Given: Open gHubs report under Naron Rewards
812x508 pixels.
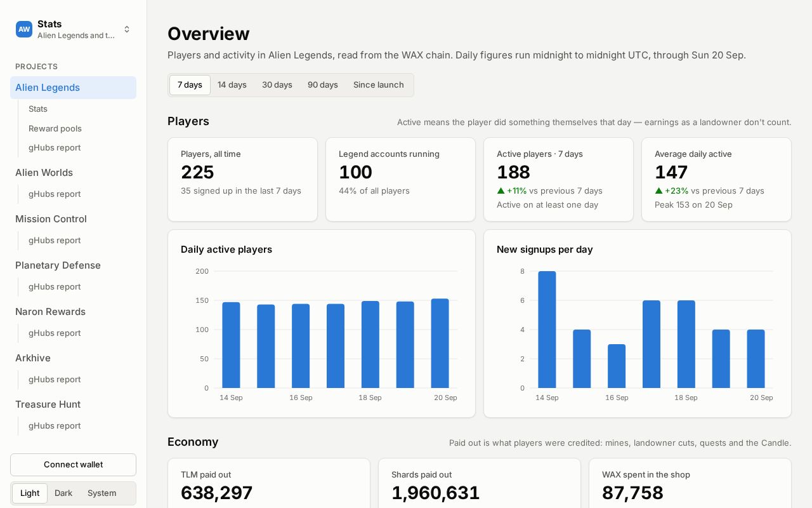Looking at the screenshot, I should tap(55, 333).
